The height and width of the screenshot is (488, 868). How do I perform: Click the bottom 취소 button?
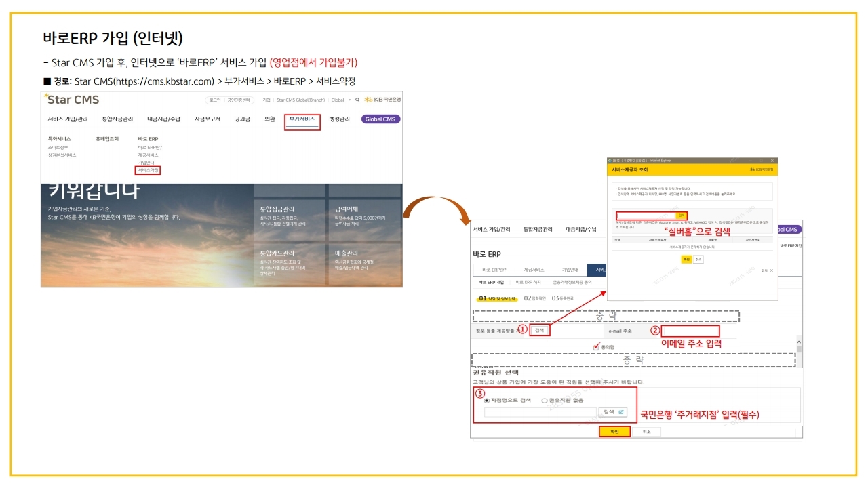[x=646, y=432]
